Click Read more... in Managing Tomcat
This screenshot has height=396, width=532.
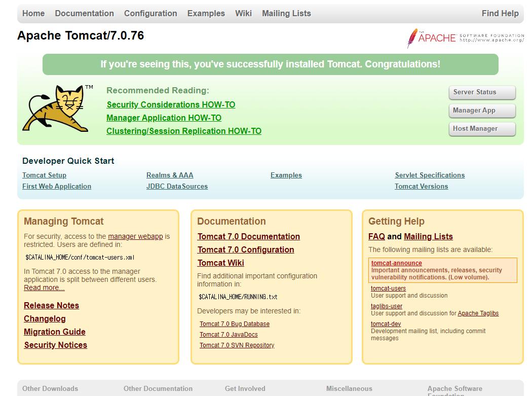pos(44,287)
